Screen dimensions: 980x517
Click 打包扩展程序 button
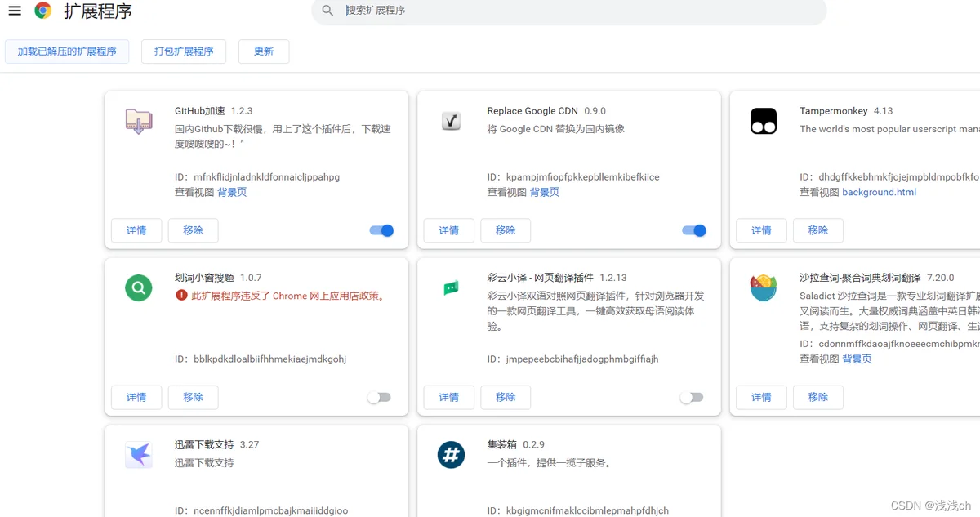point(184,51)
